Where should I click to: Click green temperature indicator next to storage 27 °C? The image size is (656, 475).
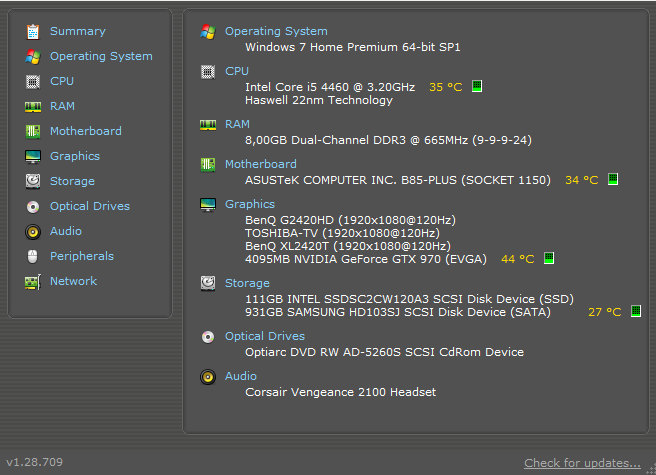[636, 311]
